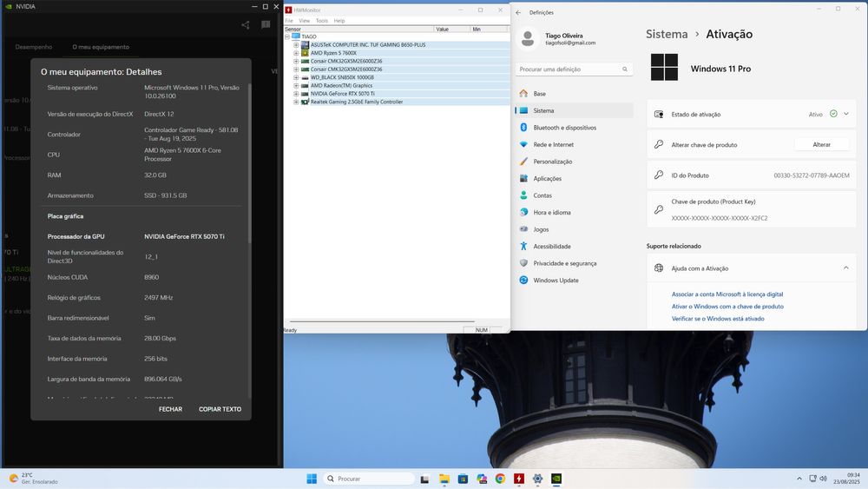Expand the AMD Ryzen 5 7600X node
Viewport: 868px width, 489px height.
click(296, 53)
